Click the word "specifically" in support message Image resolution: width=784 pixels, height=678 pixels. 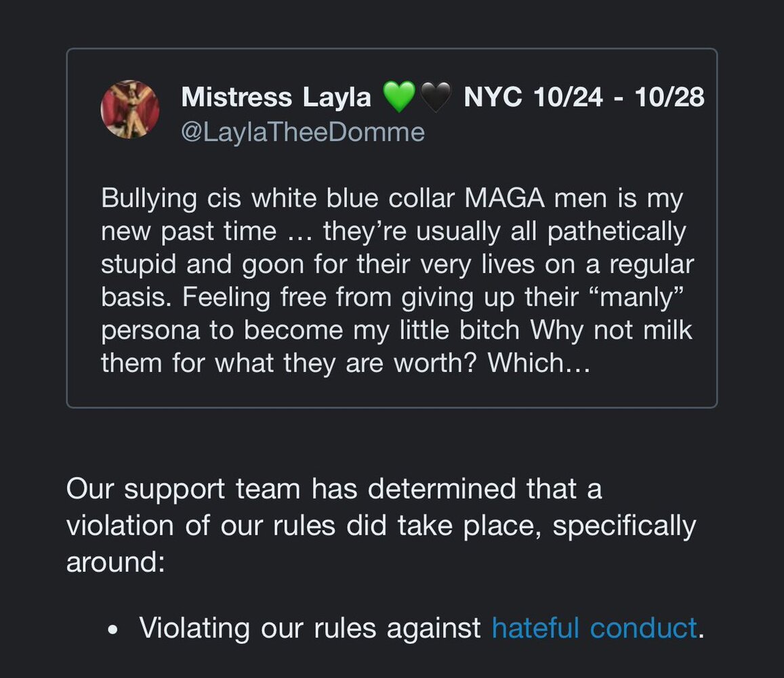coord(624,525)
